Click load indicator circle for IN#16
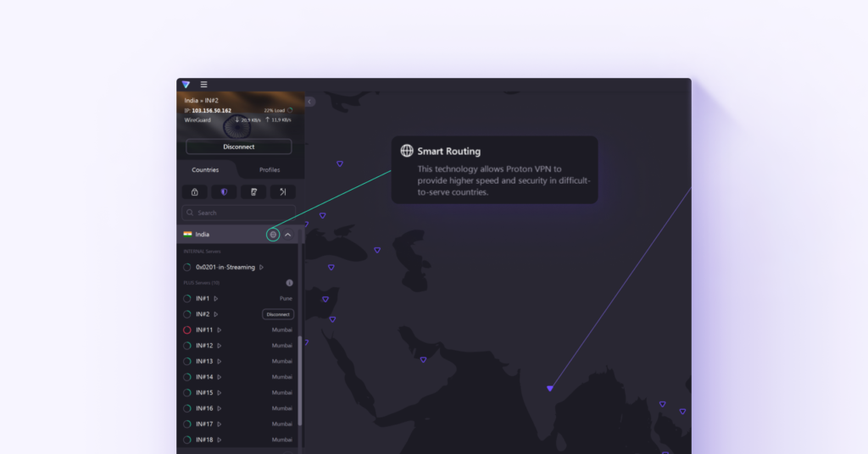This screenshot has width=868, height=454. click(x=187, y=408)
